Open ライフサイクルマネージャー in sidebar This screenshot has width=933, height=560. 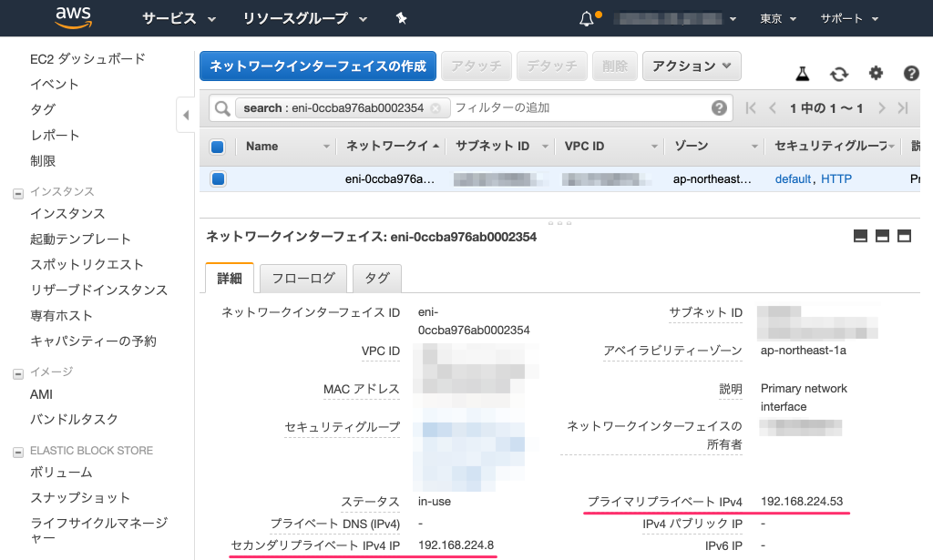coord(98,530)
